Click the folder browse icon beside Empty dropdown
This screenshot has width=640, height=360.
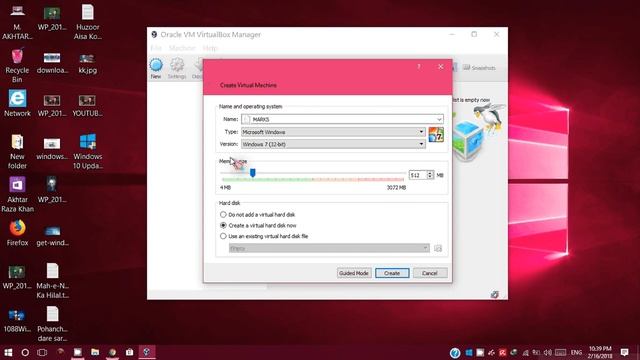[x=438, y=248]
